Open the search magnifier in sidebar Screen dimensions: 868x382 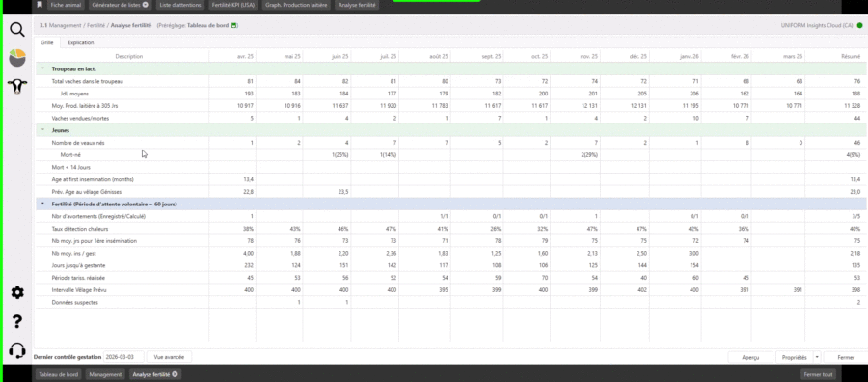[x=17, y=30]
